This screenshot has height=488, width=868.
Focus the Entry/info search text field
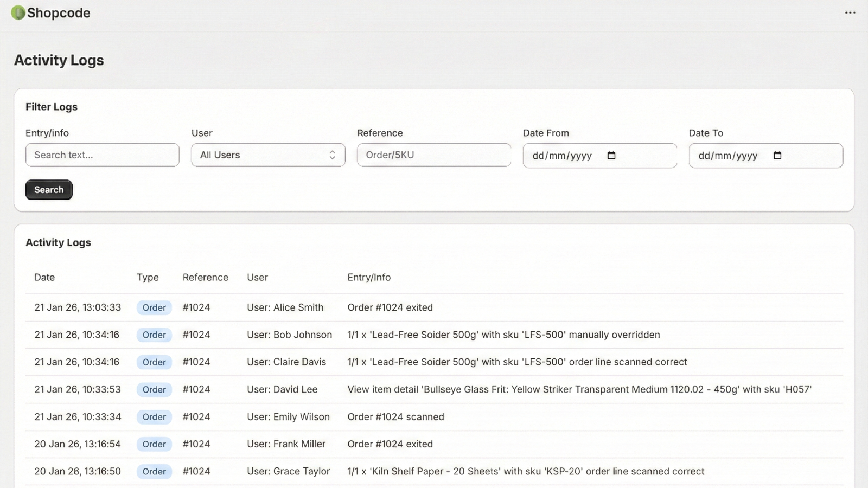pyautogui.click(x=102, y=155)
